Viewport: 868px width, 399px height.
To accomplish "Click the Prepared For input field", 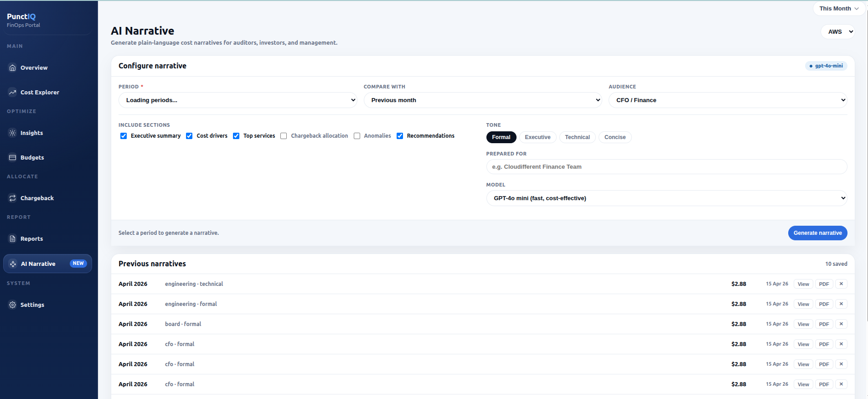I will pos(666,167).
